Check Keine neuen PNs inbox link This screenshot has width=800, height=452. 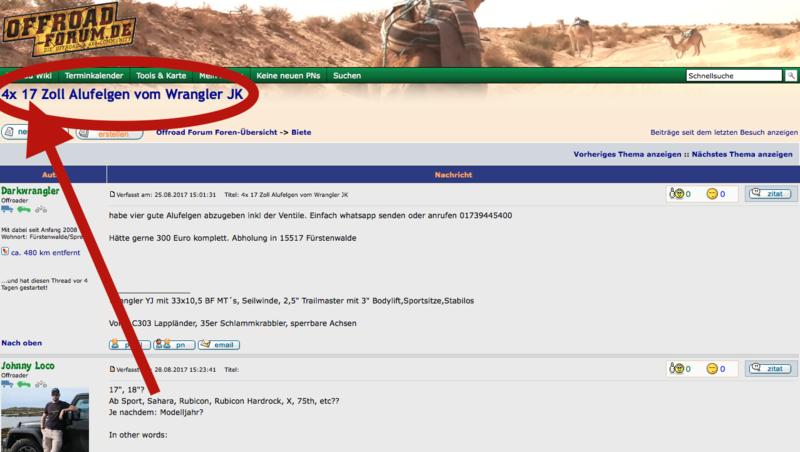[288, 76]
